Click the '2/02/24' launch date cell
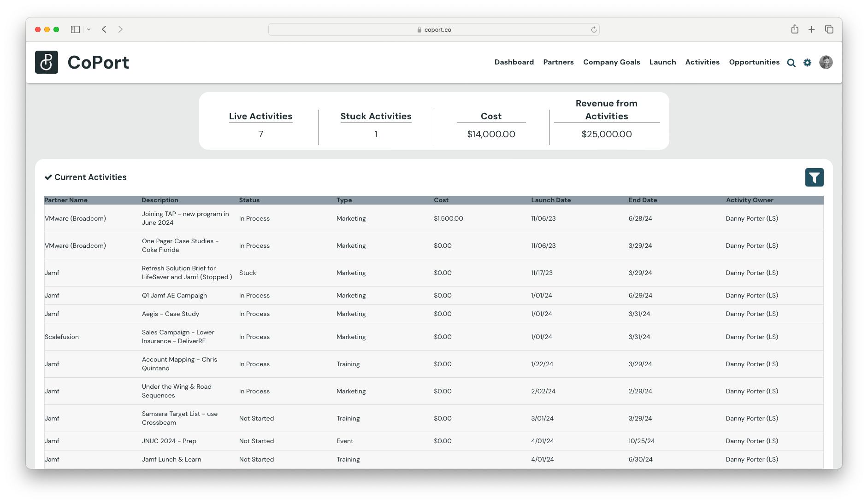Viewport: 868px width, 503px height. click(x=543, y=391)
